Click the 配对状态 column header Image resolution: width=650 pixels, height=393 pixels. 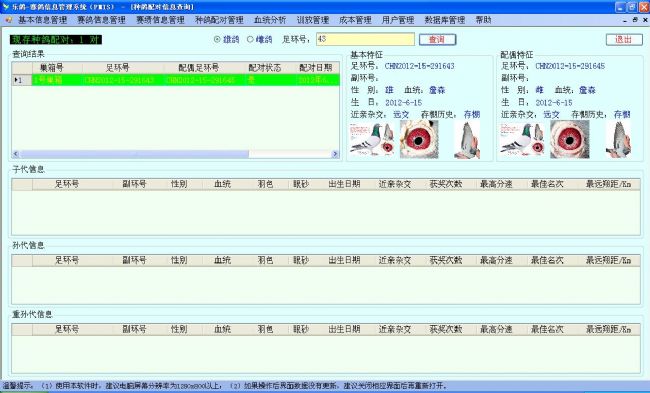pyautogui.click(x=264, y=68)
